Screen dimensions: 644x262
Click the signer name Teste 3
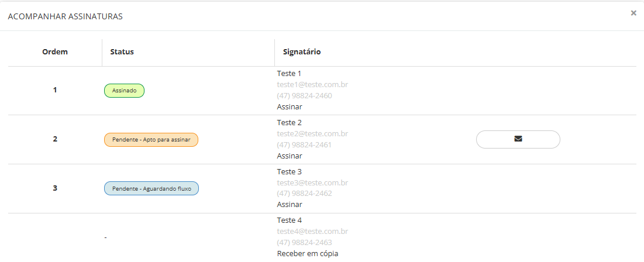tap(289, 171)
